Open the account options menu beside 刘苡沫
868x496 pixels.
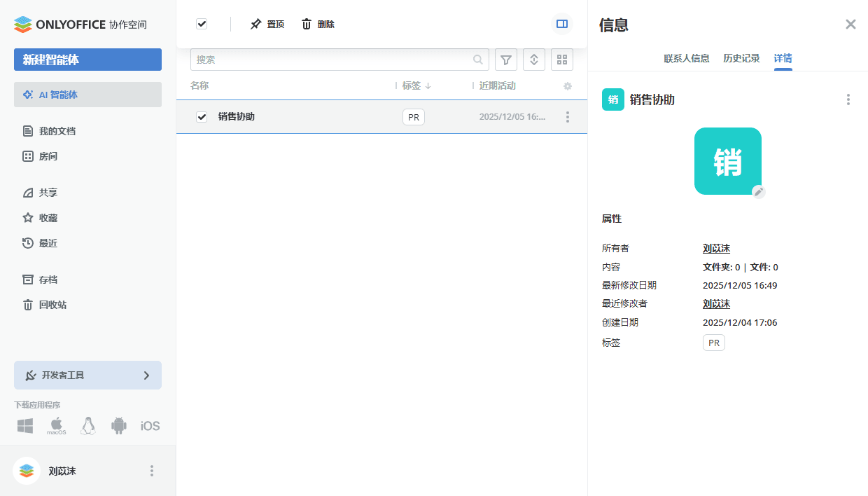[x=151, y=471]
